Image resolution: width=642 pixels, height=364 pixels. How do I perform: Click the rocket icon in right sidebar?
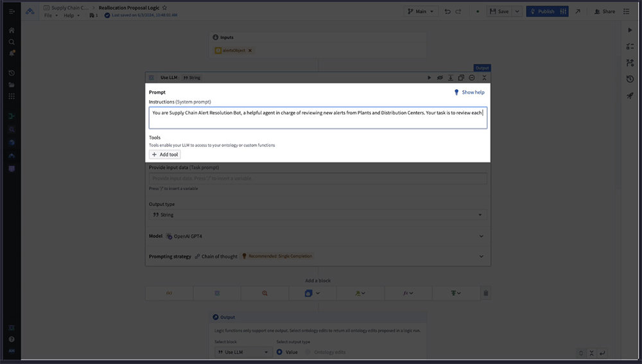coord(630,96)
